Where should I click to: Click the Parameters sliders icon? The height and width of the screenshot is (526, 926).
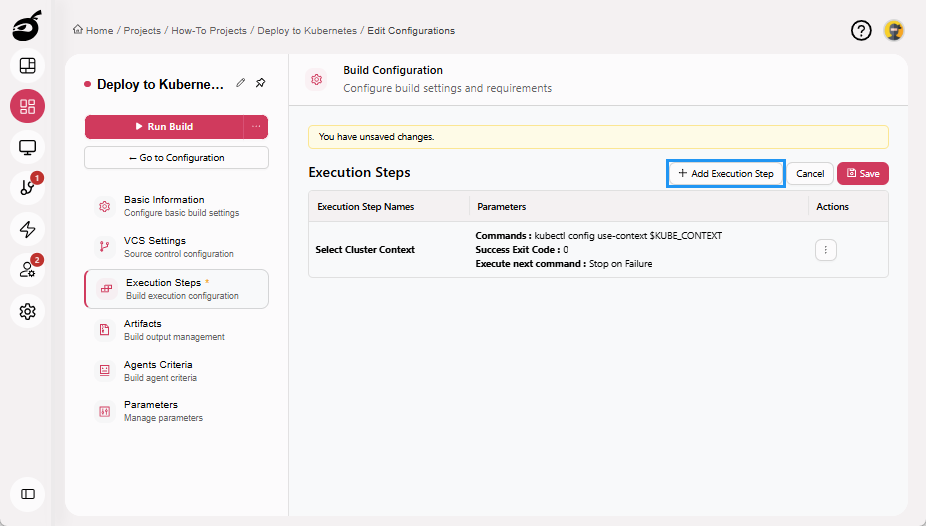(x=105, y=411)
